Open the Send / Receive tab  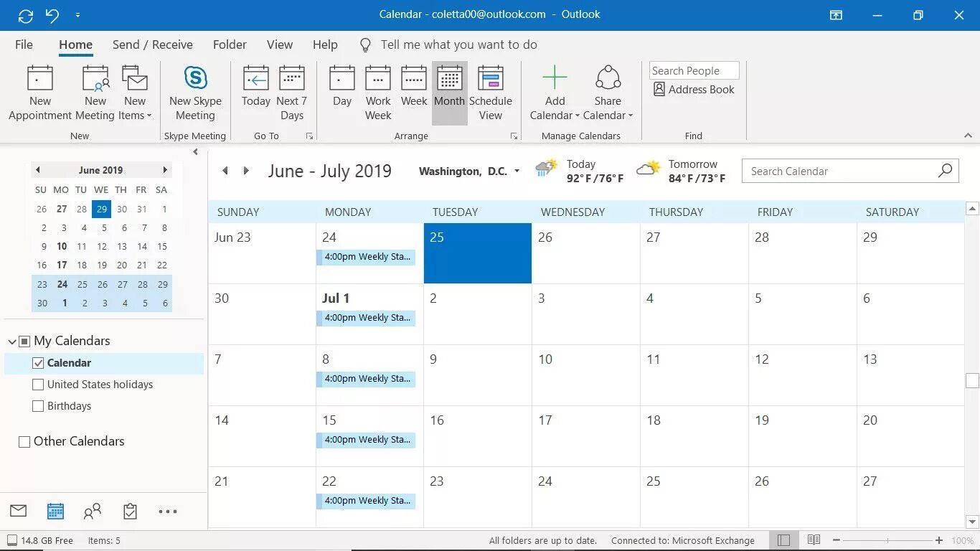(153, 44)
